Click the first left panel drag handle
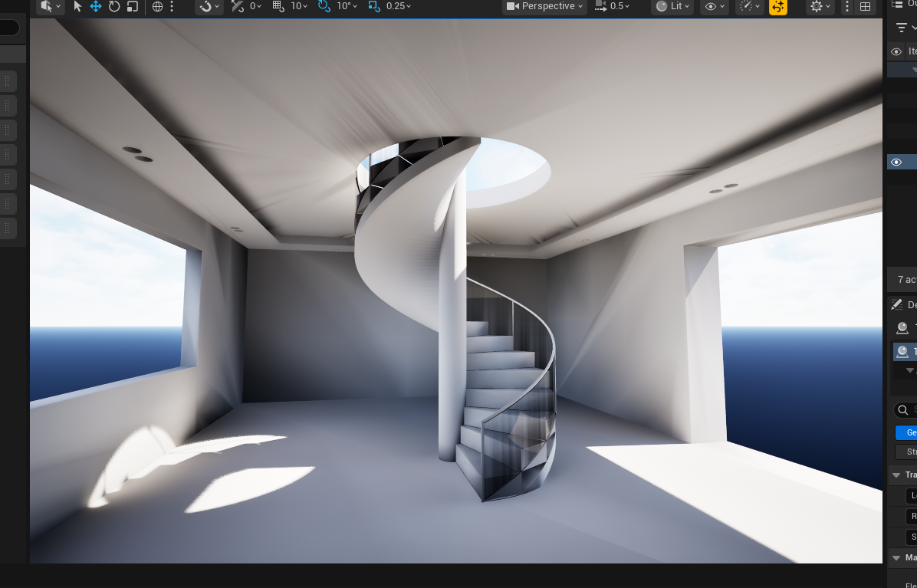 [x=7, y=81]
